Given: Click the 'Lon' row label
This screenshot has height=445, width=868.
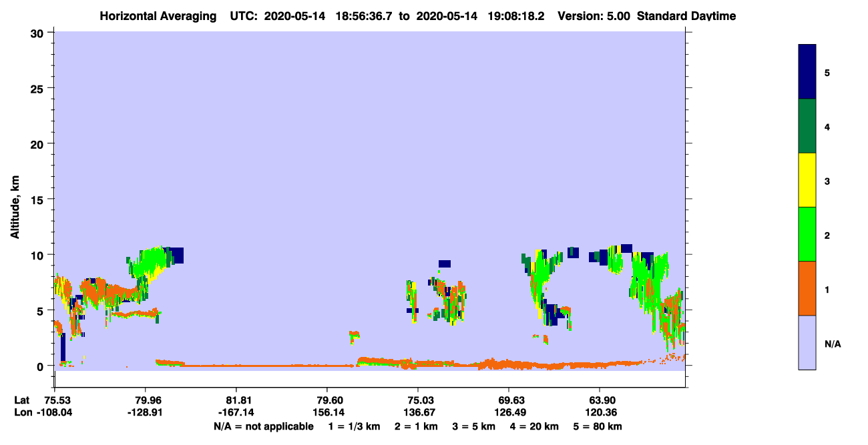Looking at the screenshot, I should (x=22, y=412).
